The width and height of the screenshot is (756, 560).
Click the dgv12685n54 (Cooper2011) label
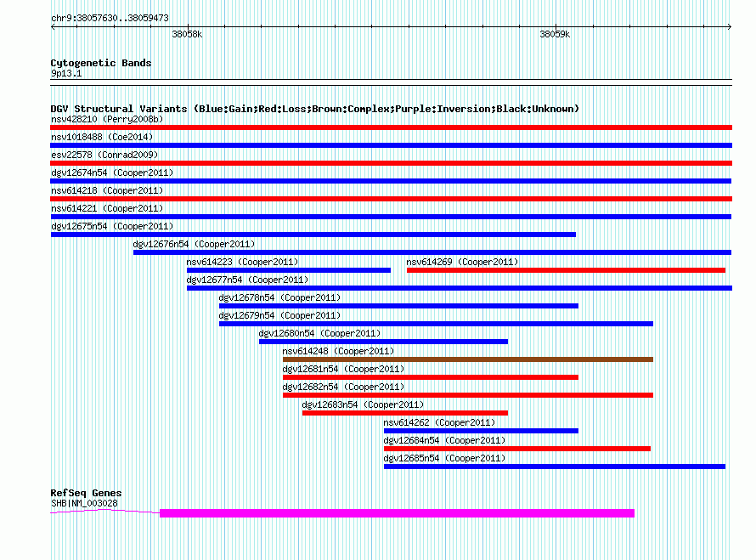pyautogui.click(x=444, y=458)
